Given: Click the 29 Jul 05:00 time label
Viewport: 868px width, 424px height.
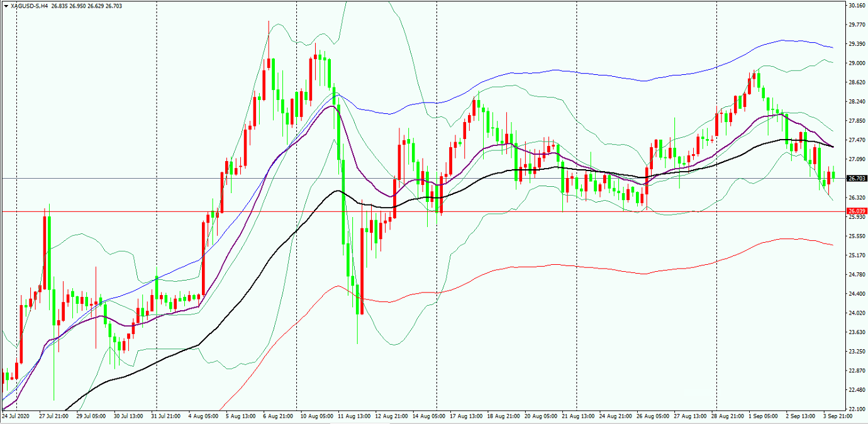Looking at the screenshot, I should [91, 416].
